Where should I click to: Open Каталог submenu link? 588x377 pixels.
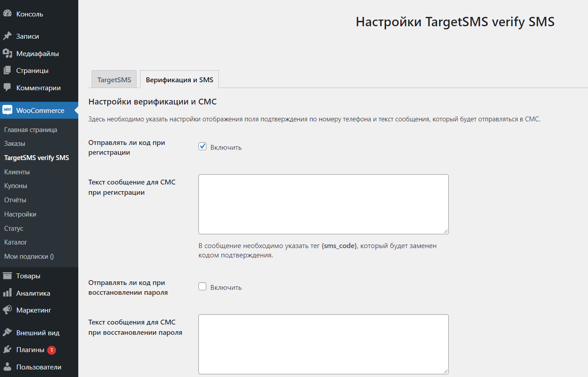(16, 242)
